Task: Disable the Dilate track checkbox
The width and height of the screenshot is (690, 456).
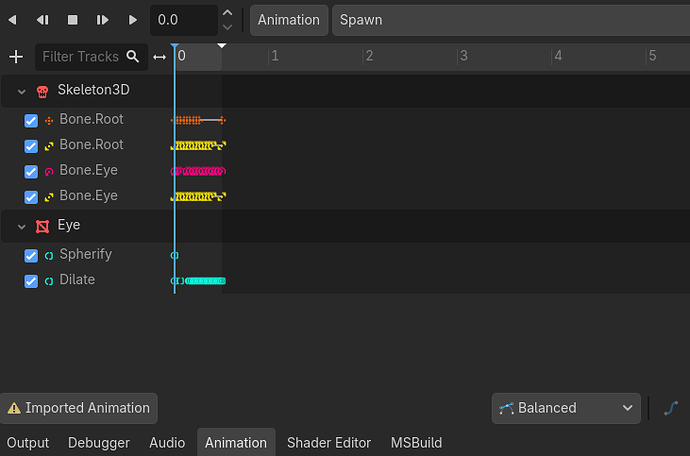Action: pyautogui.click(x=31, y=281)
